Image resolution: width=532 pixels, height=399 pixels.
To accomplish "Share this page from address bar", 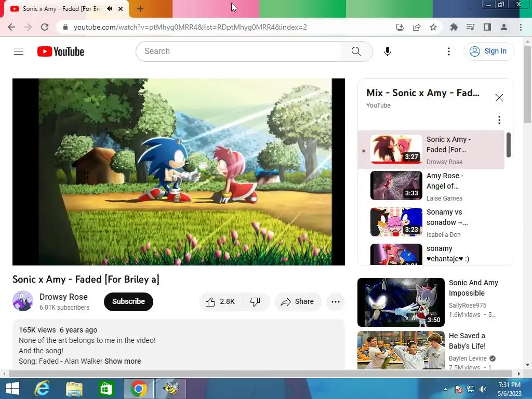I will pos(417,27).
